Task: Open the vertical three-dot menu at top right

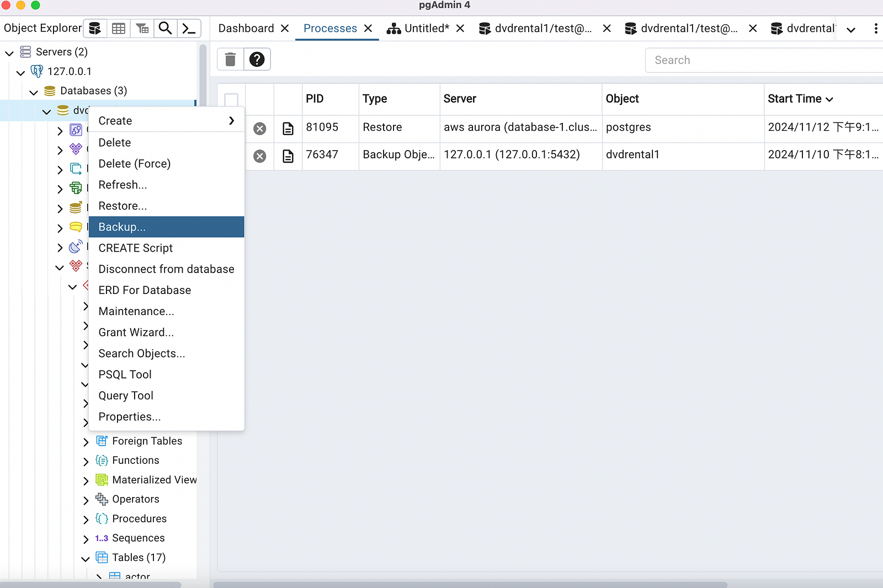Action: coord(876,28)
